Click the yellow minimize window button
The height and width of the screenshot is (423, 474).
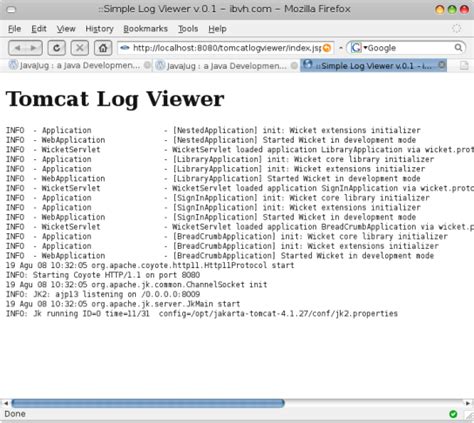pos(440,10)
